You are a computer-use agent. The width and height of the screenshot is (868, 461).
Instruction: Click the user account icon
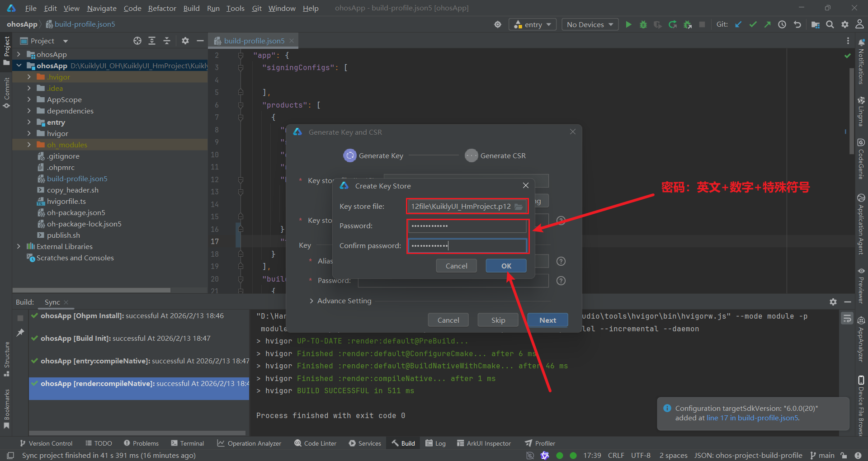(x=859, y=24)
